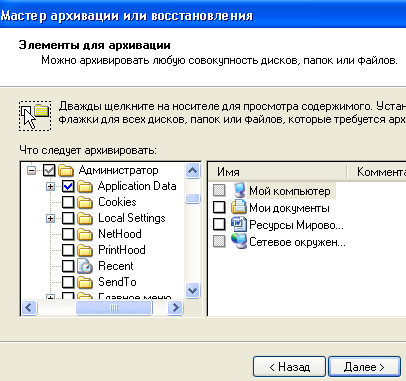Click the SendTo folder icon

[85, 282]
